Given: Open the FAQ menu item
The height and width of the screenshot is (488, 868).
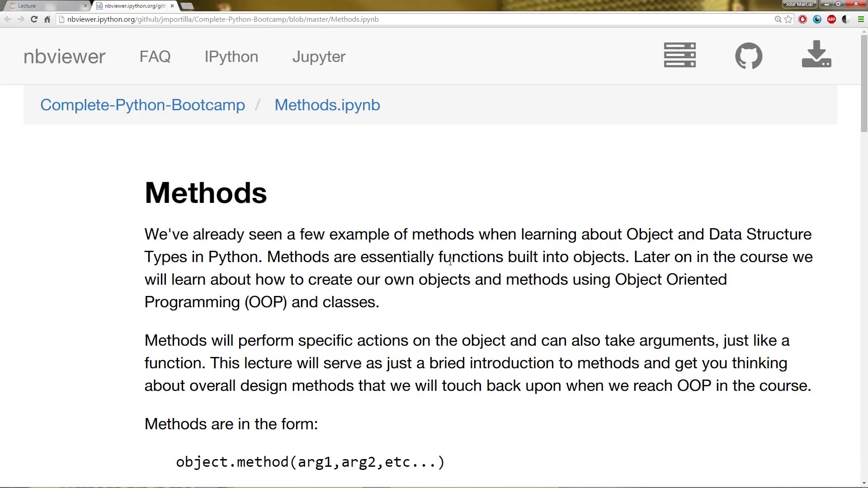Looking at the screenshot, I should 155,56.
